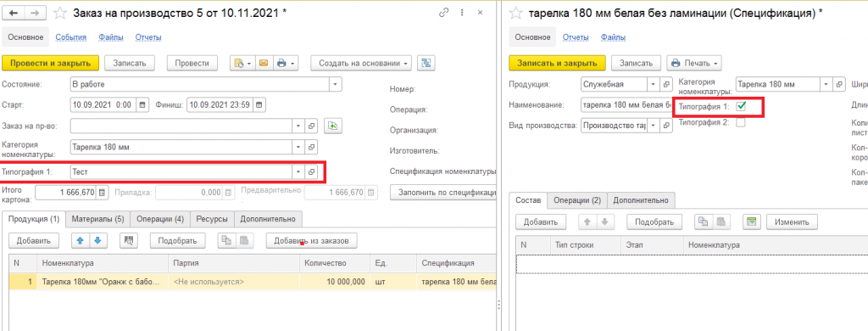Open the three-dot more menu of order window
868x331 pixels.
462,12
